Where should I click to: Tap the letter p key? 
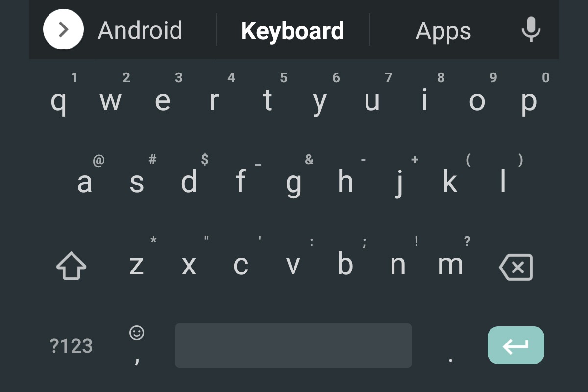tap(529, 100)
